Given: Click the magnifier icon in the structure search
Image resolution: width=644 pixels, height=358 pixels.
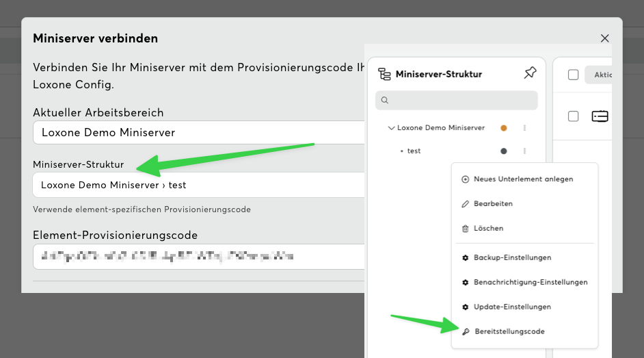Looking at the screenshot, I should click(385, 100).
